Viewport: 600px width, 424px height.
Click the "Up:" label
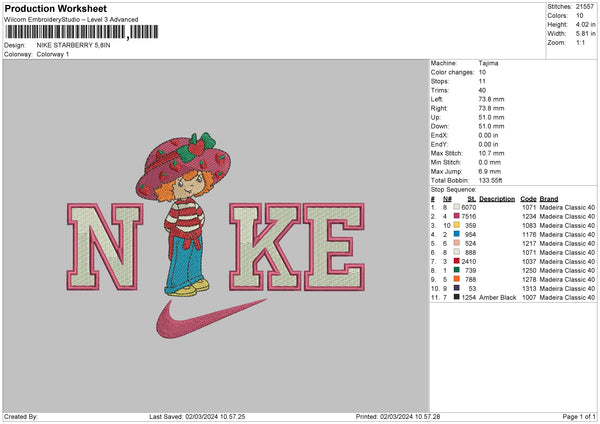point(435,117)
